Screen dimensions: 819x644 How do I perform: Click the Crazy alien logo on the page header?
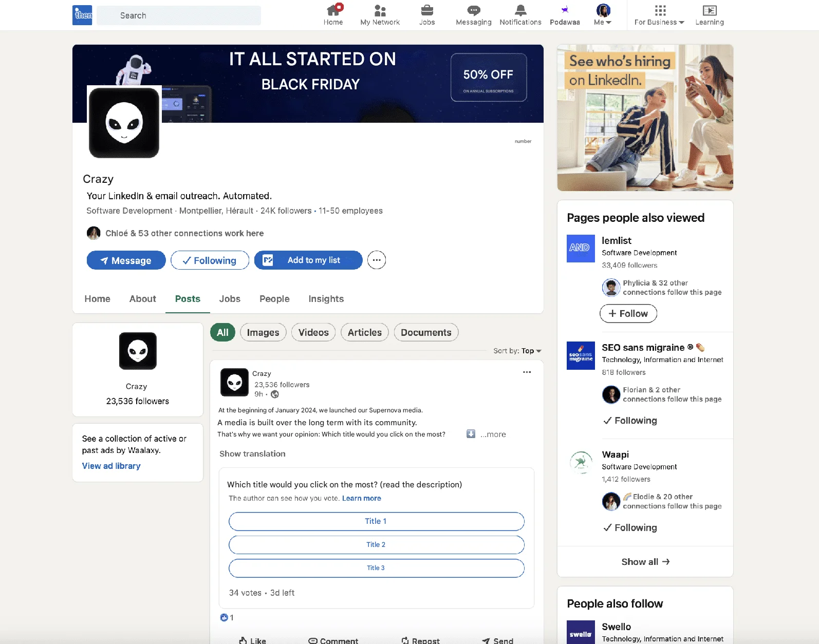[x=124, y=123]
